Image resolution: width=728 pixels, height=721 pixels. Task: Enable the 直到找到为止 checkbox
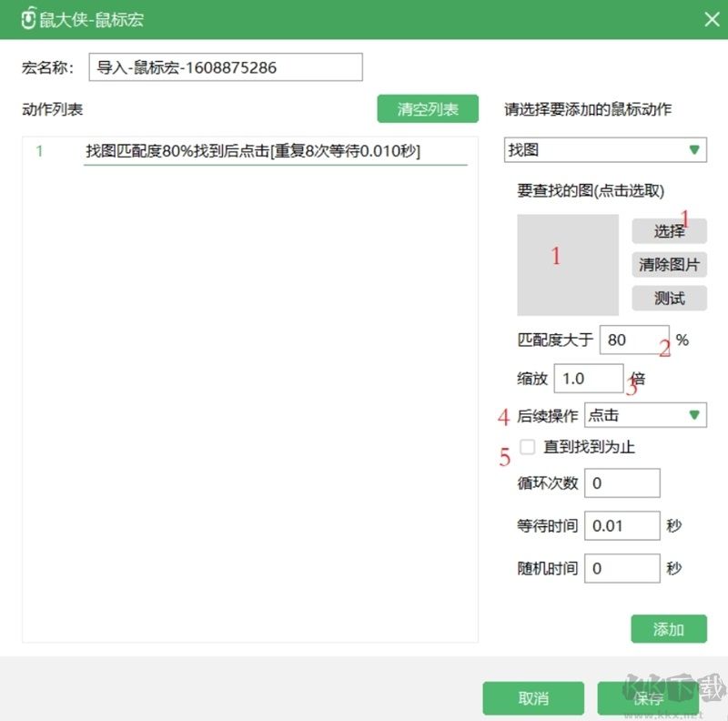tap(526, 447)
